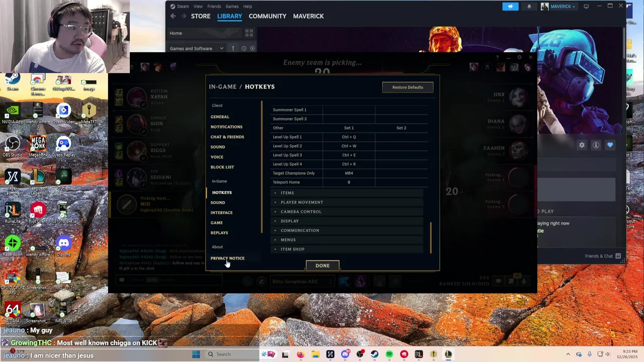
Task: Show hidden system tray icons
Action: coord(568,354)
